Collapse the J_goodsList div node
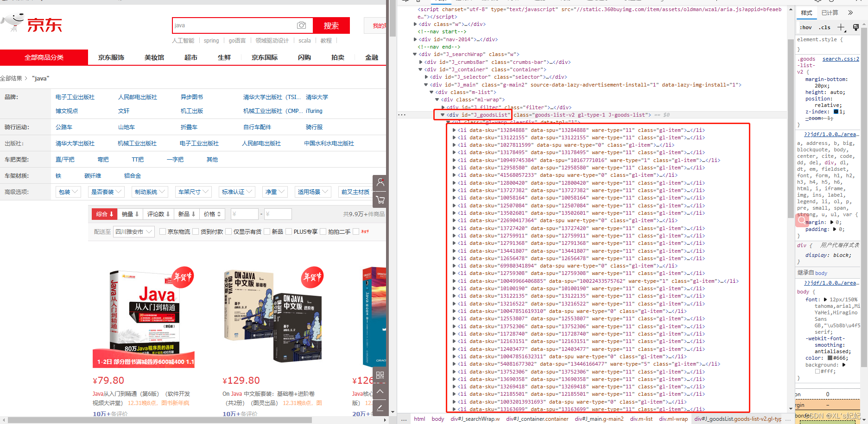The image size is (868, 424). (x=443, y=115)
